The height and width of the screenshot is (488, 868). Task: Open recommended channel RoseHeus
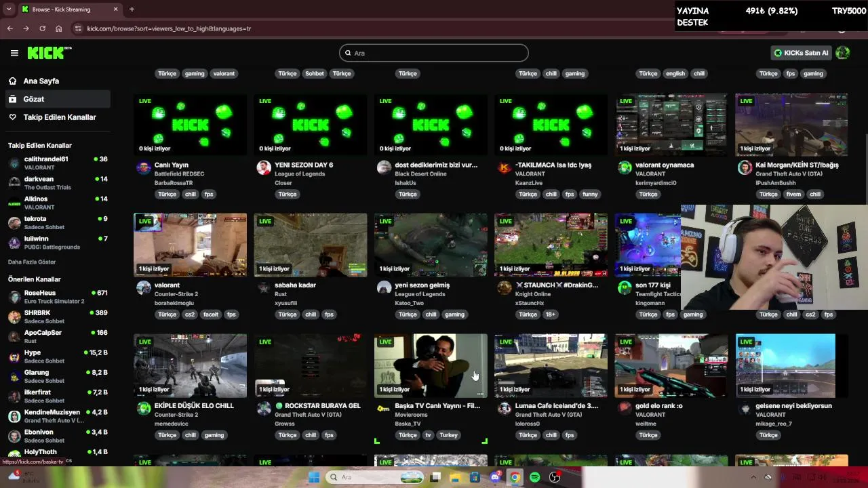[58, 297]
